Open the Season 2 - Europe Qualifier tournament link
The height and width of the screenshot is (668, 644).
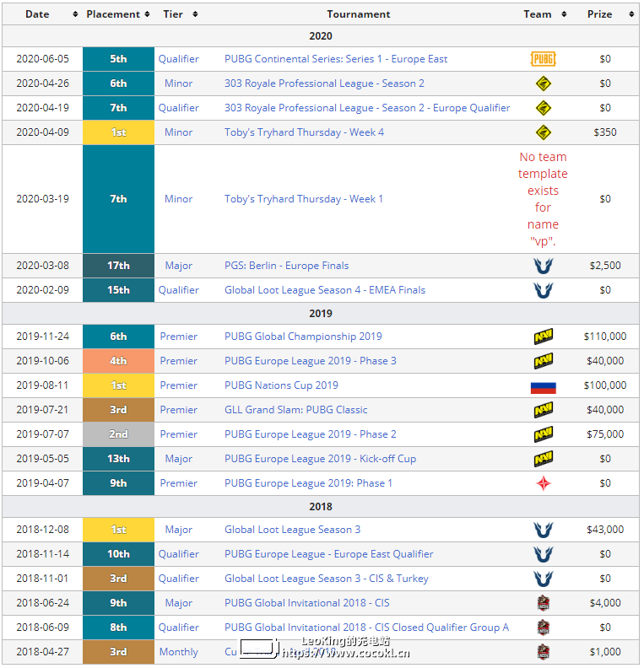coord(367,108)
